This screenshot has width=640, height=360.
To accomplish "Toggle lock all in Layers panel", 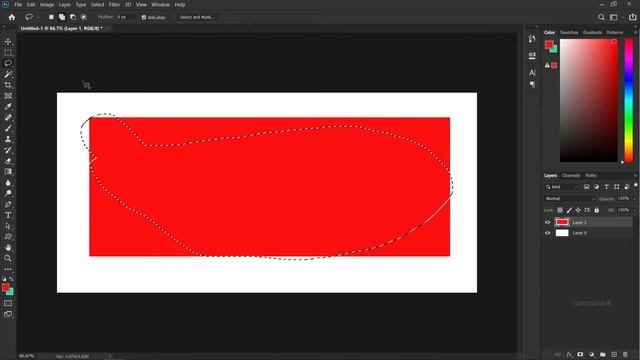I will (x=596, y=210).
